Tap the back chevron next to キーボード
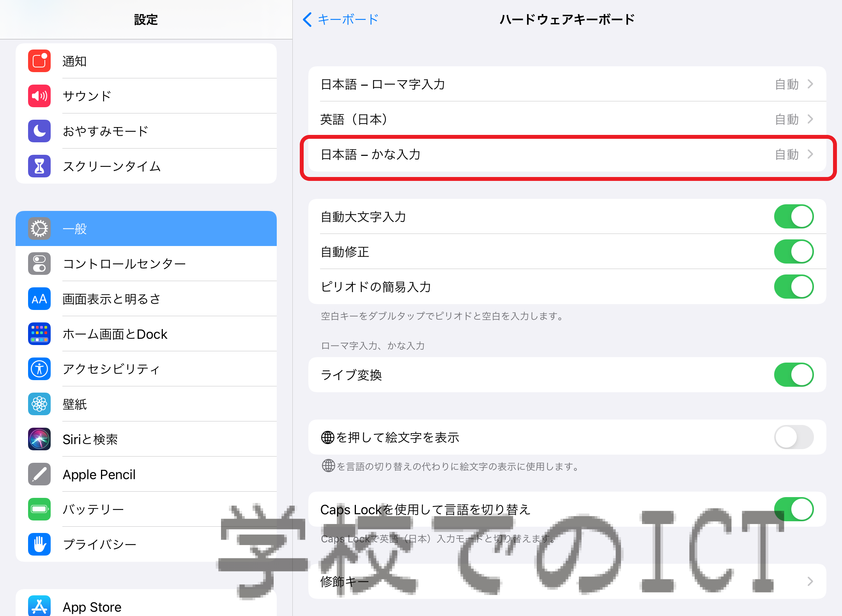842x616 pixels. tap(307, 19)
